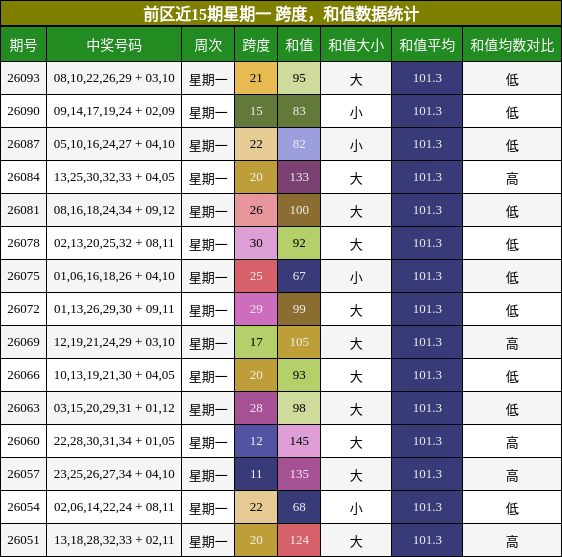Click winning numbers 02,13,20,25,32 + 08,11
Image resolution: width=562 pixels, height=557 pixels.
(114, 243)
